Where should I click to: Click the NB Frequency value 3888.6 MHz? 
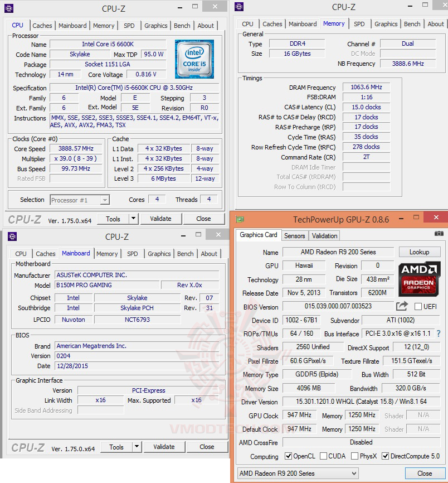pos(408,64)
